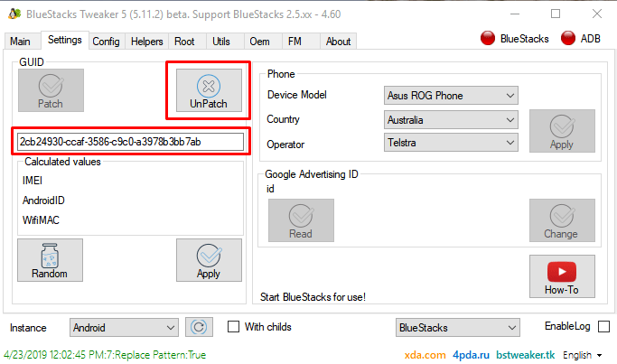The height and width of the screenshot is (364, 617).
Task: Open the Operator dropdown showing Telstra
Action: tap(451, 143)
